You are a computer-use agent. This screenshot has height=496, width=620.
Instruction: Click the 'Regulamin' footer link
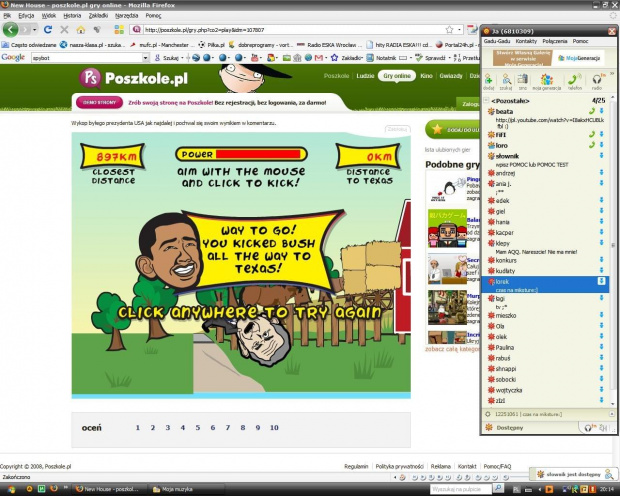coord(356,466)
